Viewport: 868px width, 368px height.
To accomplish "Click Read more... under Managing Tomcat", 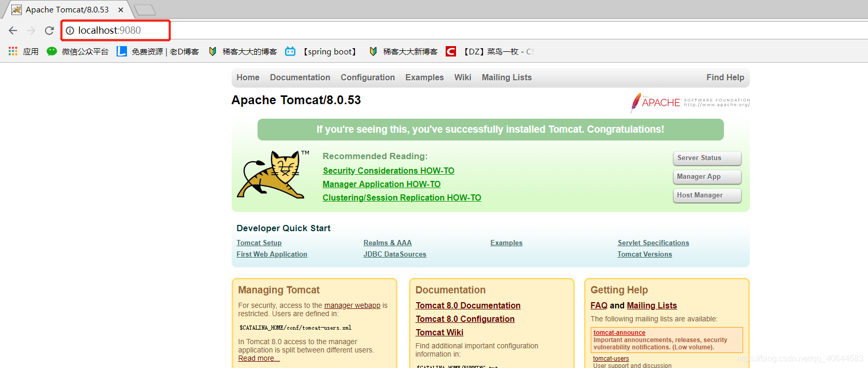I will (x=259, y=358).
